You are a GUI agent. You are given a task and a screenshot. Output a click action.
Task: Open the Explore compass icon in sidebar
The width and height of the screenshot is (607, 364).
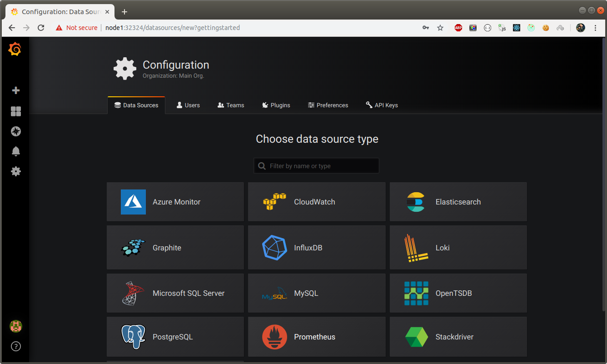pyautogui.click(x=16, y=131)
